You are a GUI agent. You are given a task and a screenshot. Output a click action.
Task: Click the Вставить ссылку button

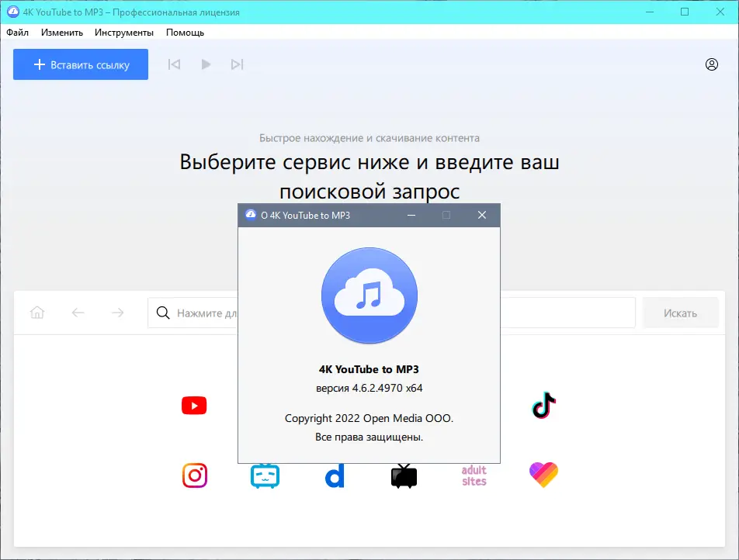coord(81,64)
